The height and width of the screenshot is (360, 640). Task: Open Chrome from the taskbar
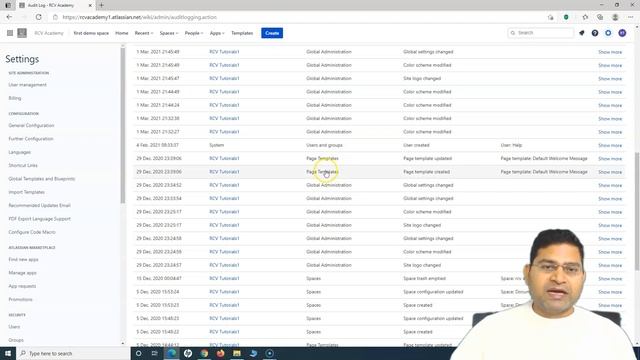point(204,353)
